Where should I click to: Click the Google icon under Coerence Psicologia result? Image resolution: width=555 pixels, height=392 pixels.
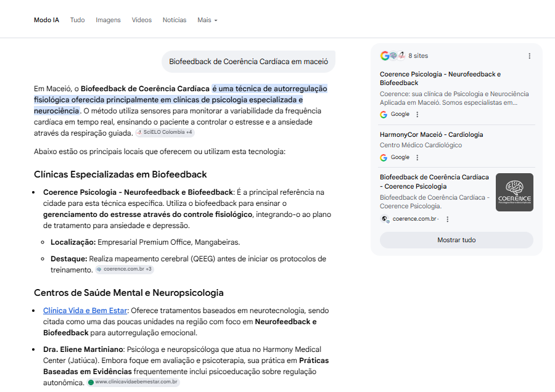(x=384, y=114)
